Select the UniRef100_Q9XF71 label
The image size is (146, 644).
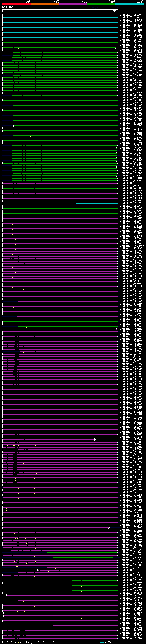coord(131,77)
